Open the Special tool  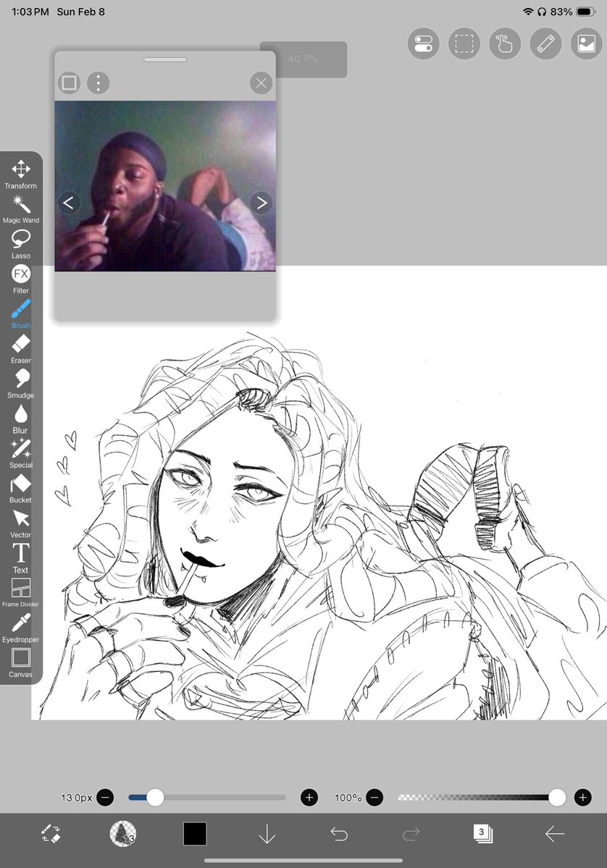click(x=20, y=453)
